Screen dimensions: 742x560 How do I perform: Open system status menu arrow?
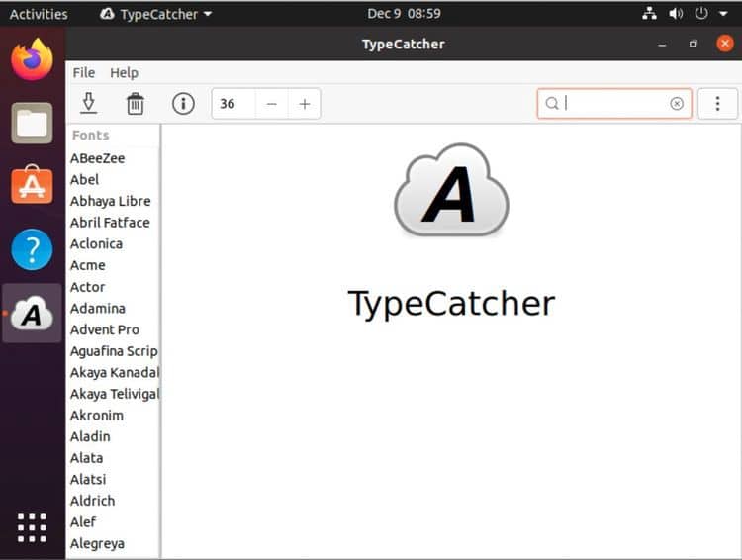click(x=723, y=14)
